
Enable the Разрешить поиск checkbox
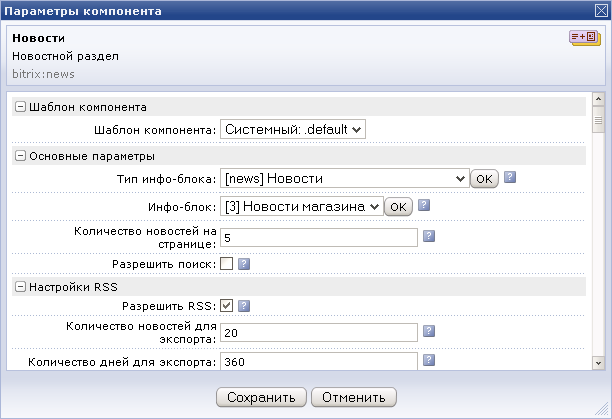[x=226, y=264]
